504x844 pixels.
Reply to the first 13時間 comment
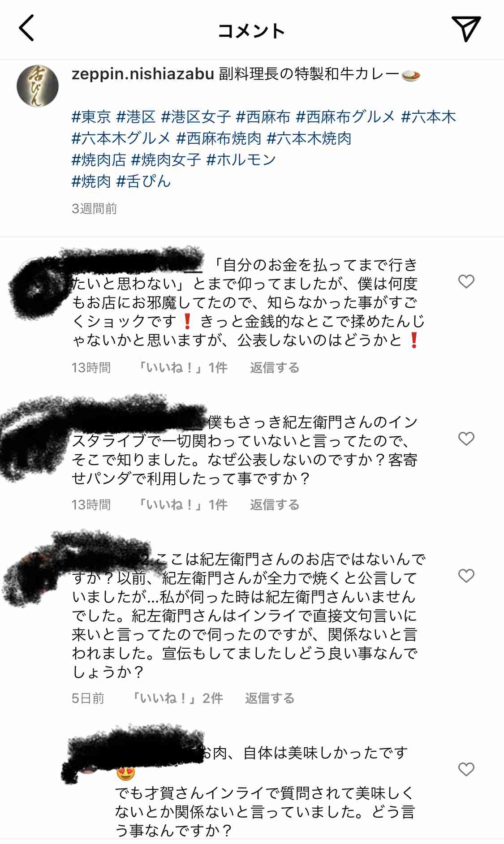pyautogui.click(x=275, y=368)
